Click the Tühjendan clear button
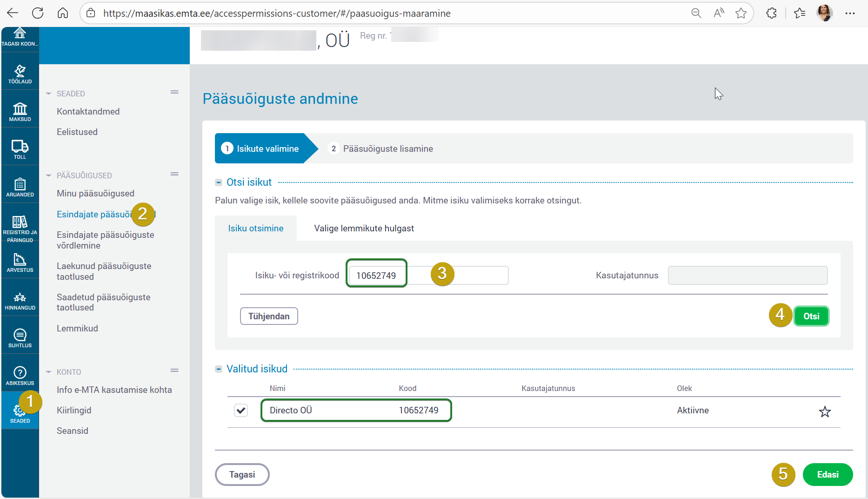 (269, 316)
